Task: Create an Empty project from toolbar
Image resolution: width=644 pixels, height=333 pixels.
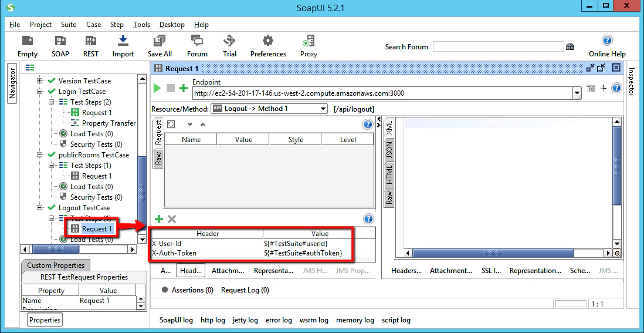Action: tap(28, 46)
